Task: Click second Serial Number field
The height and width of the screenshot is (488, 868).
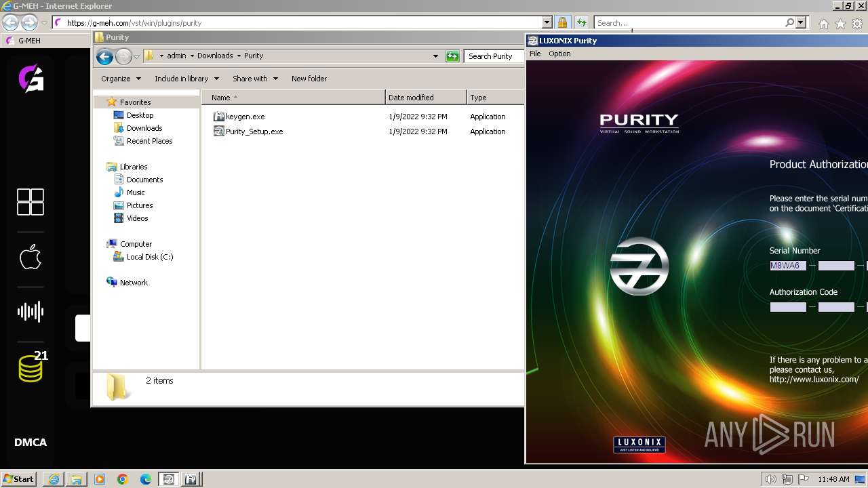Action: 836,266
